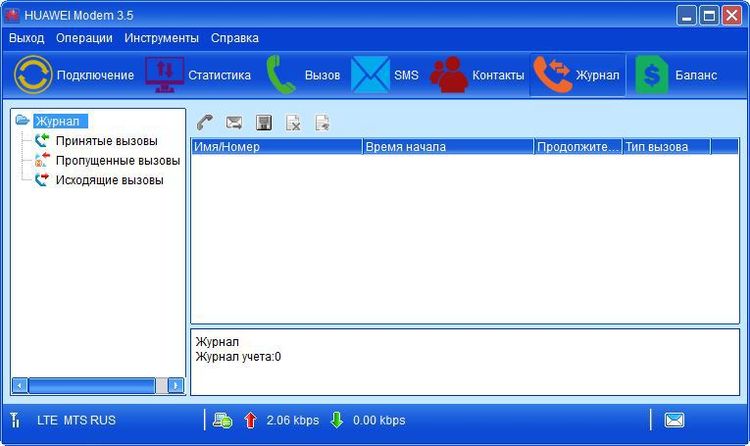Open the Вызов green phone section
Viewport: 750px width, 446px height.
pos(303,75)
